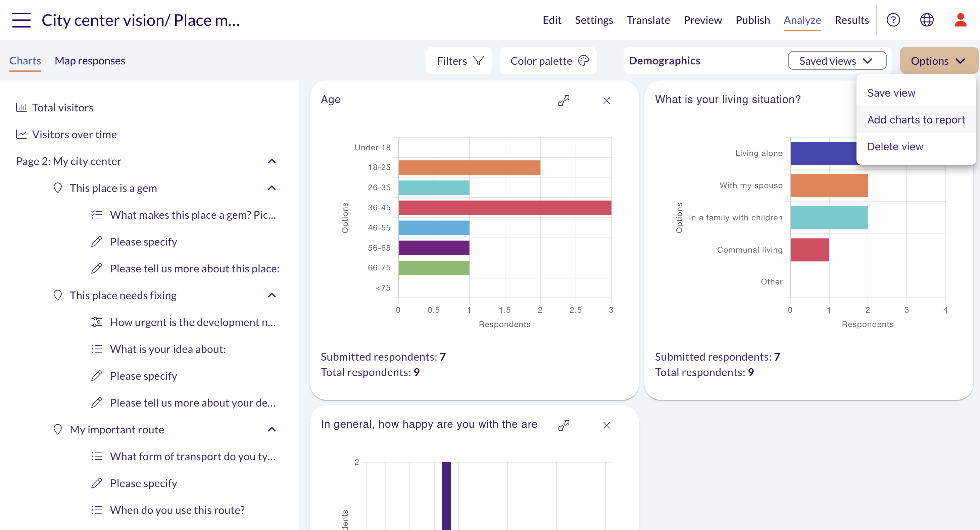Click the palette icon on Color palette
This screenshot has height=530, width=980.
584,60
